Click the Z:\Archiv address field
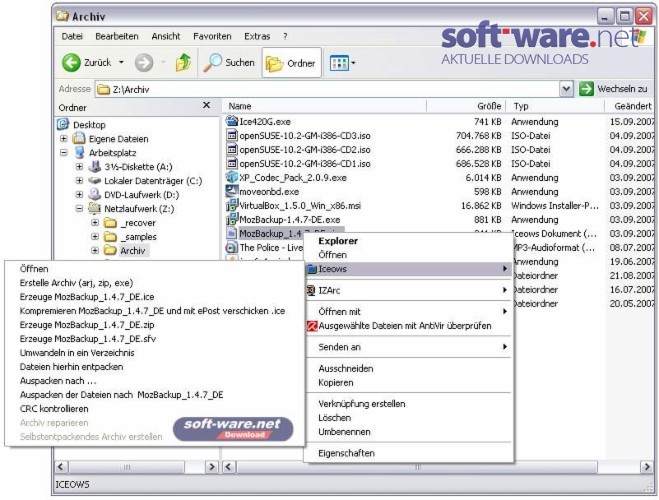659x500 pixels. (x=328, y=89)
